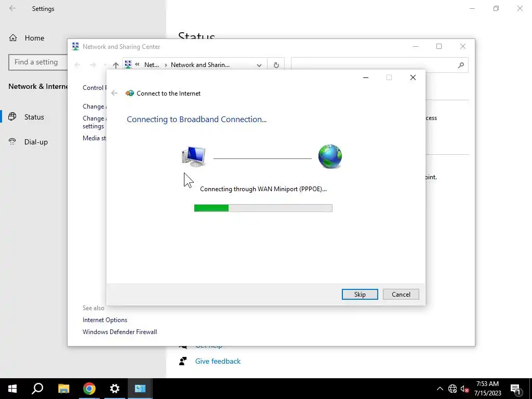Image resolution: width=532 pixels, height=399 pixels.
Task: Open Status page in Settings sidebar
Action: pos(34,117)
